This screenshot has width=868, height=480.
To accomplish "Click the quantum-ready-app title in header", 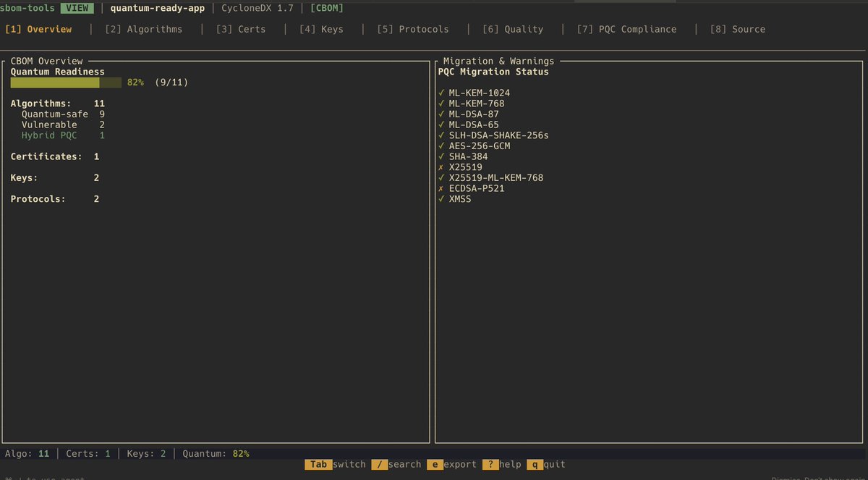I will [158, 8].
